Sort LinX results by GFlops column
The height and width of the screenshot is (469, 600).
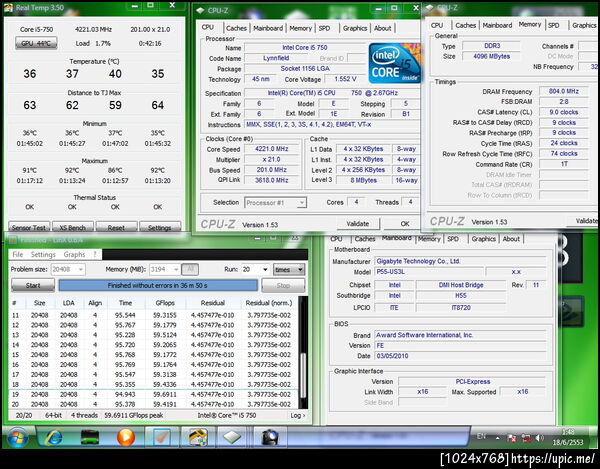[x=165, y=303]
